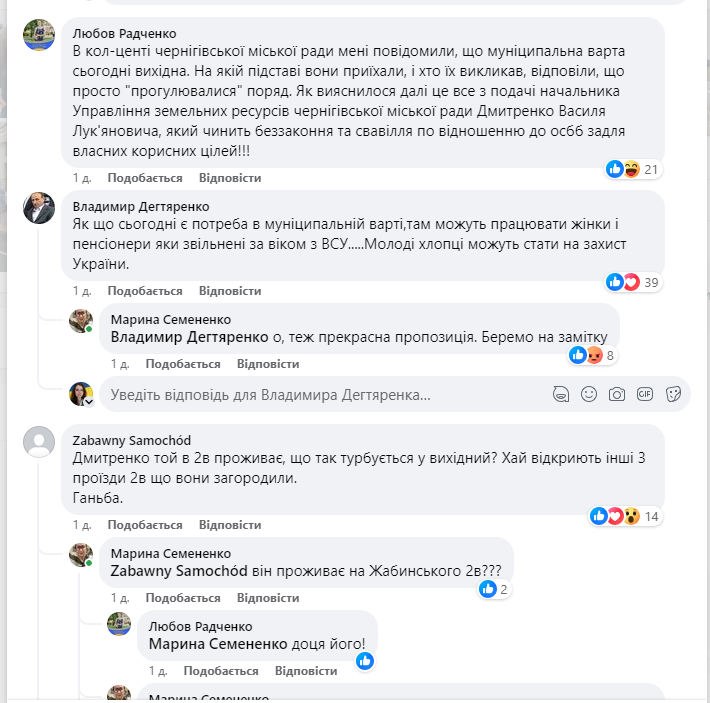View reactions on Владимир Дегтяренко's comment
The image size is (710, 703).
click(x=633, y=282)
